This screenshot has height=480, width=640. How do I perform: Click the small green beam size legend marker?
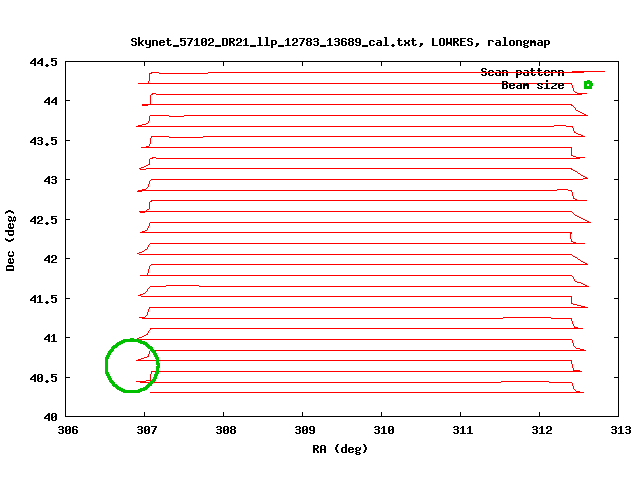pyautogui.click(x=588, y=85)
